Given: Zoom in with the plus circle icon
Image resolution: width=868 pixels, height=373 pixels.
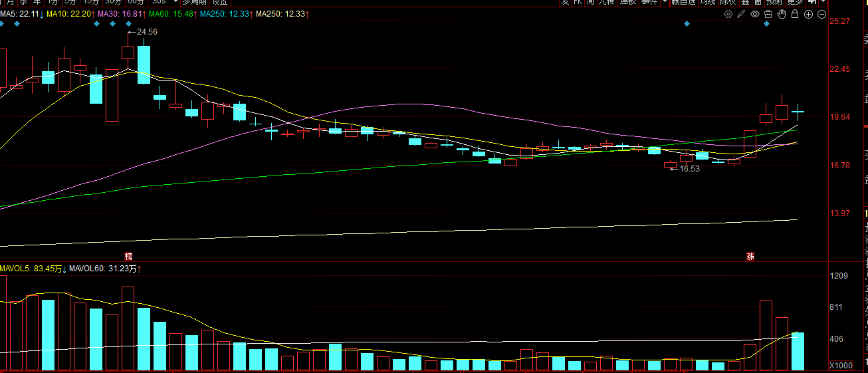Looking at the screenshot, I should point(808,14).
